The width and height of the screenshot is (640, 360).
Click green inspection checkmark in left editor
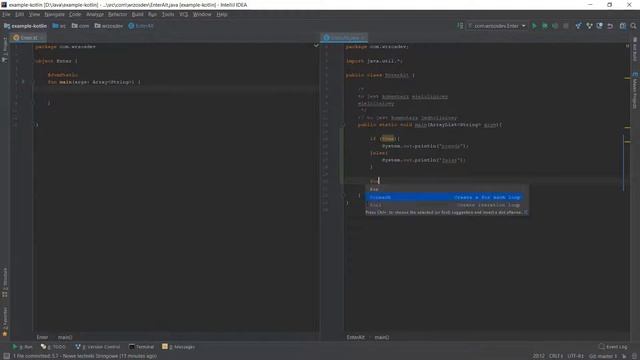click(x=316, y=45)
